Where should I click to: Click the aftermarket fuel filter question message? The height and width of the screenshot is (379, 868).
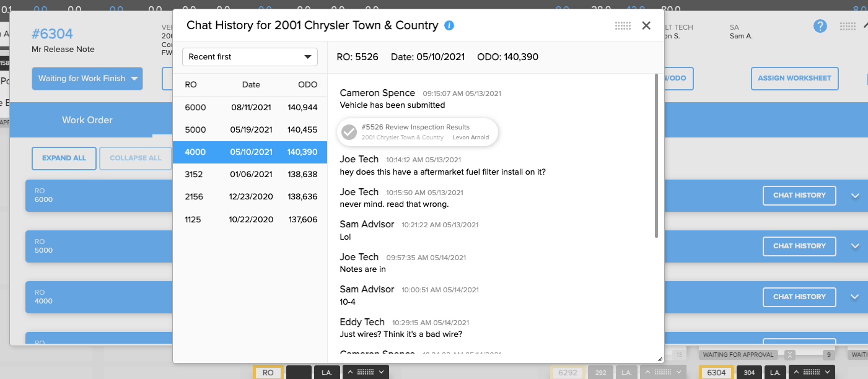(443, 172)
